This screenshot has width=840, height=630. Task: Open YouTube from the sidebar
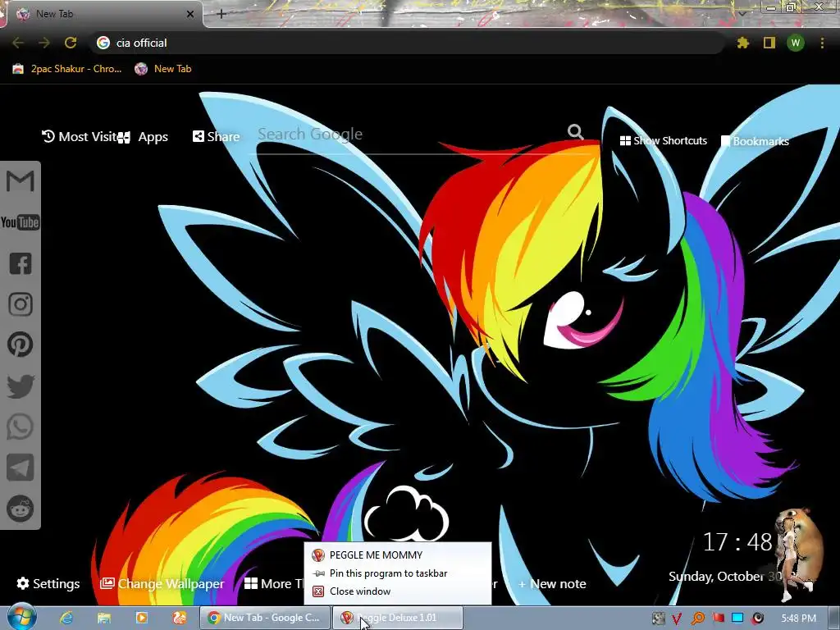tap(21, 222)
